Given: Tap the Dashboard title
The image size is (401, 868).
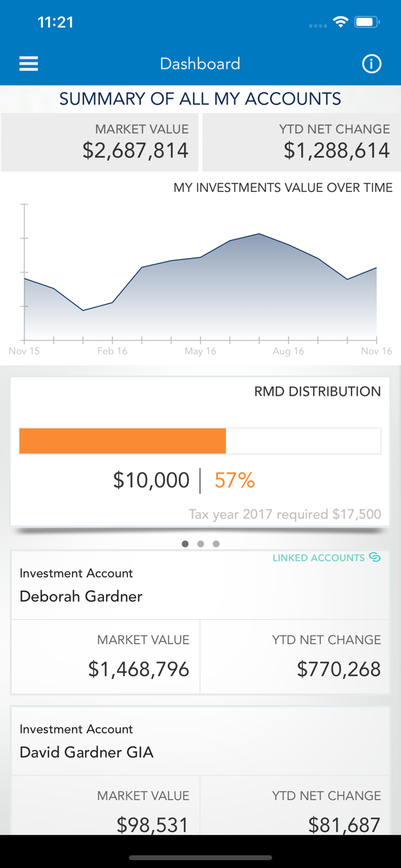Looking at the screenshot, I should click(x=200, y=64).
